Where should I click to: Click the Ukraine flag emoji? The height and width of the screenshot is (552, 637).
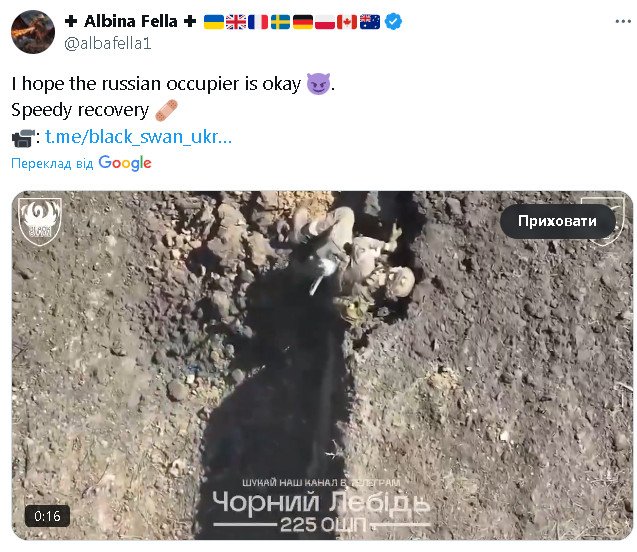pyautogui.click(x=214, y=22)
